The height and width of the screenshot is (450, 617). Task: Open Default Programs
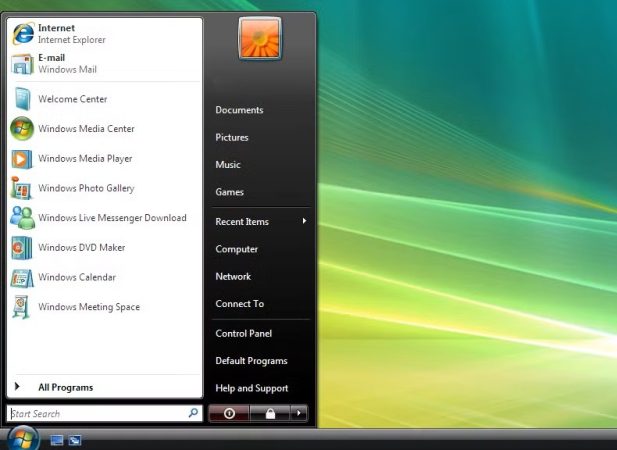coord(251,361)
